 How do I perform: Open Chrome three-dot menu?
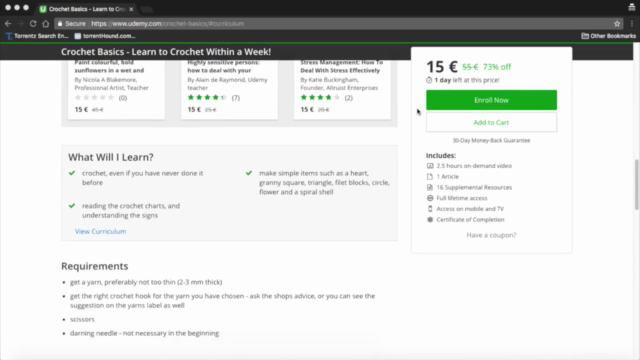coord(631,24)
